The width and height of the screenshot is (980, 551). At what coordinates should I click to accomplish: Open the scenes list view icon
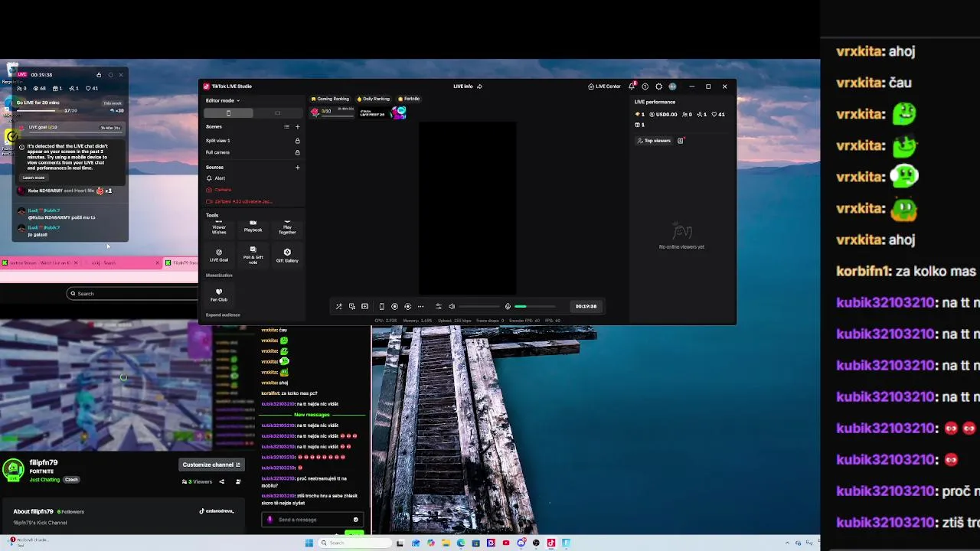287,127
